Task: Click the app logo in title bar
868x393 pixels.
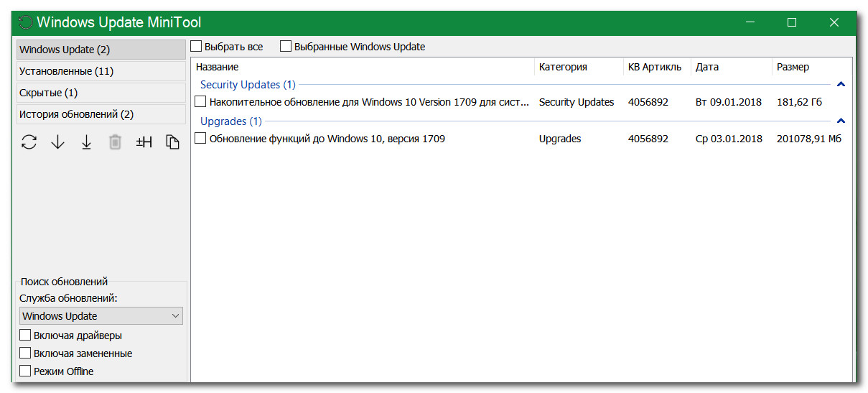Action: 26,22
